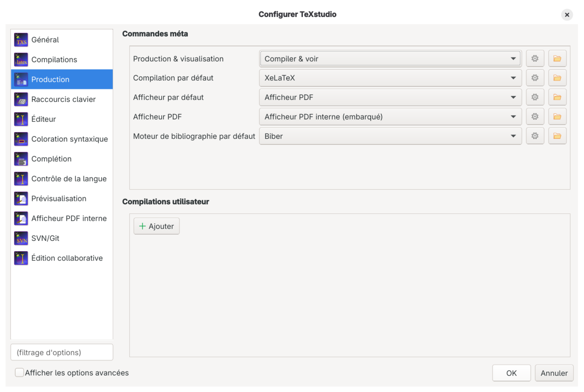Click the Coloration syntaxique icon
This screenshot has width=584, height=392.
(21, 139)
